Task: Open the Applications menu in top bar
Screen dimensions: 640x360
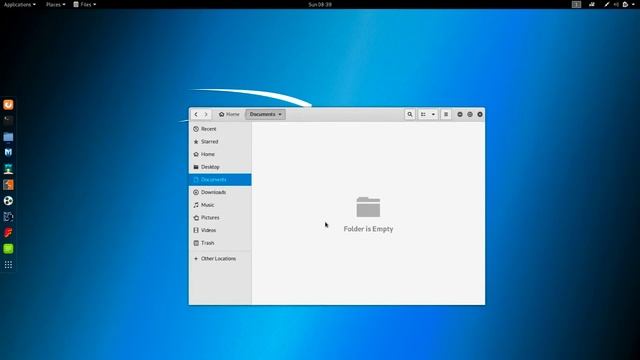Action: (x=20, y=4)
